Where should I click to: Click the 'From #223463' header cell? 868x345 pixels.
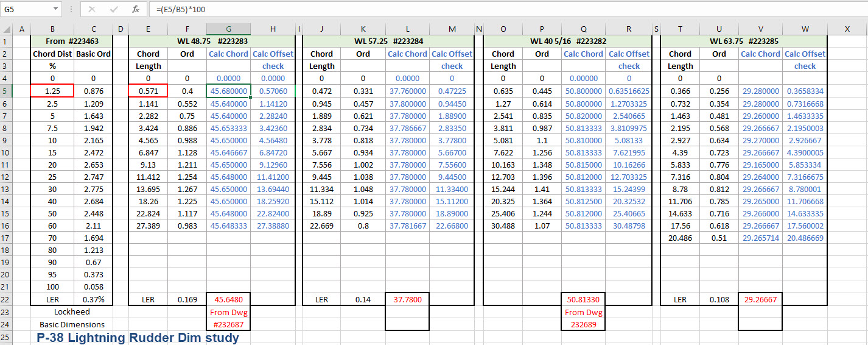[72, 41]
